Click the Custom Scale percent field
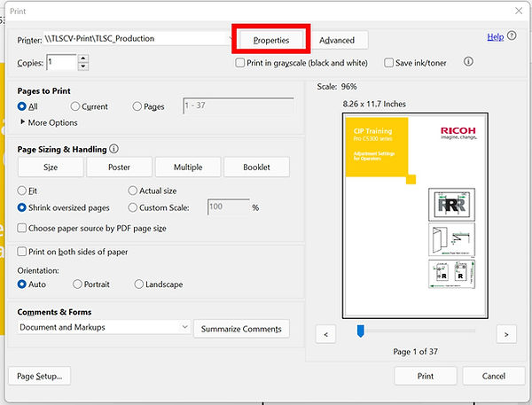The image size is (532, 405). 229,206
